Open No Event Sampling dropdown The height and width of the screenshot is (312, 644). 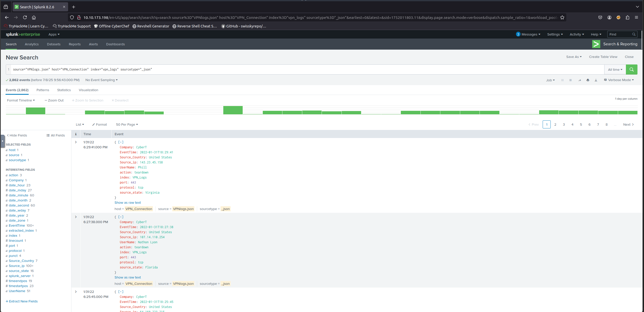[x=101, y=80]
